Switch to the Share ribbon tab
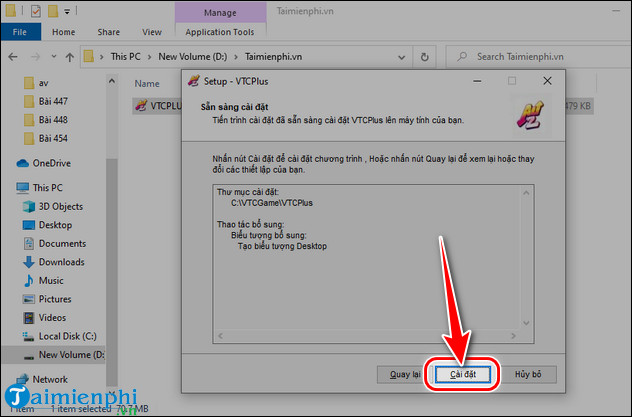 pos(108,32)
